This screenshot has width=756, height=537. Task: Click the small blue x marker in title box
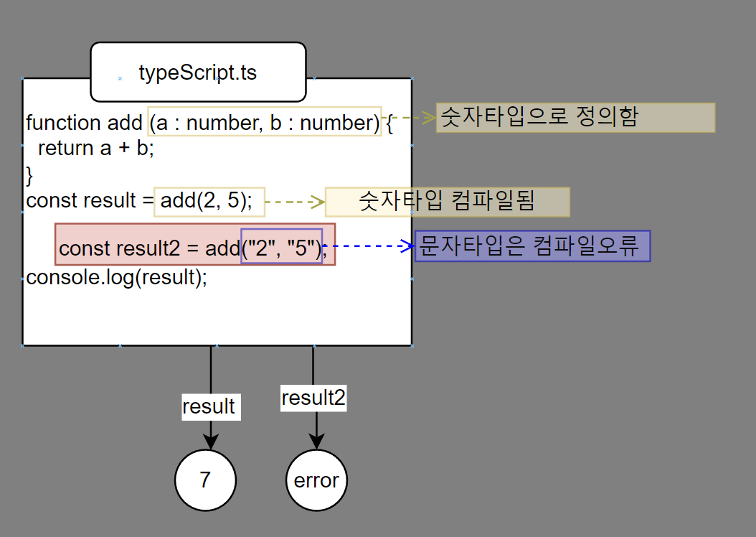(x=120, y=78)
